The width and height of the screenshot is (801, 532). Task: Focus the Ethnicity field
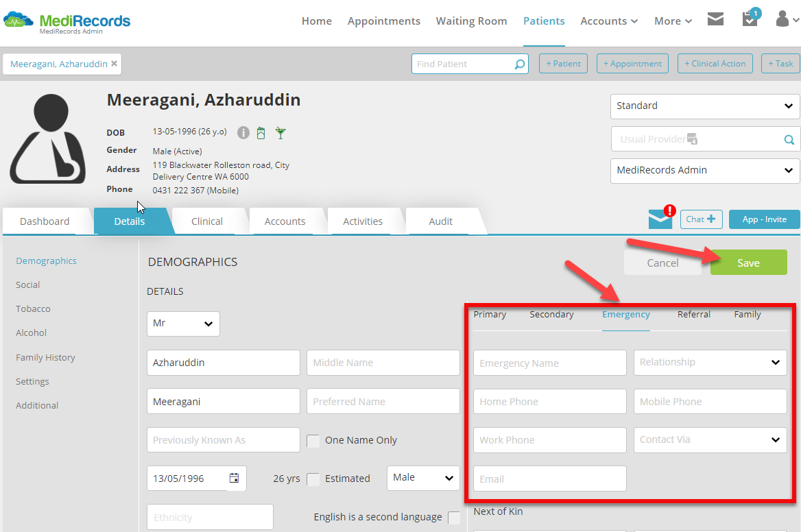[x=210, y=517]
